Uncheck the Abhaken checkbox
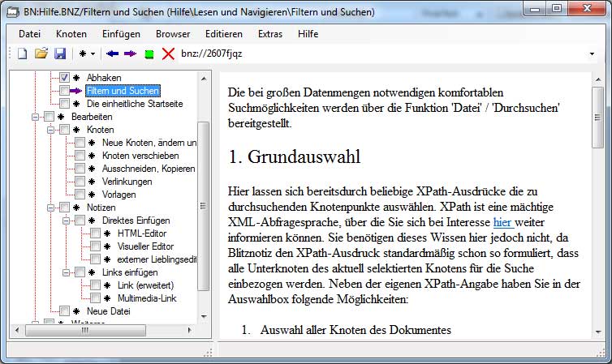 click(x=64, y=77)
